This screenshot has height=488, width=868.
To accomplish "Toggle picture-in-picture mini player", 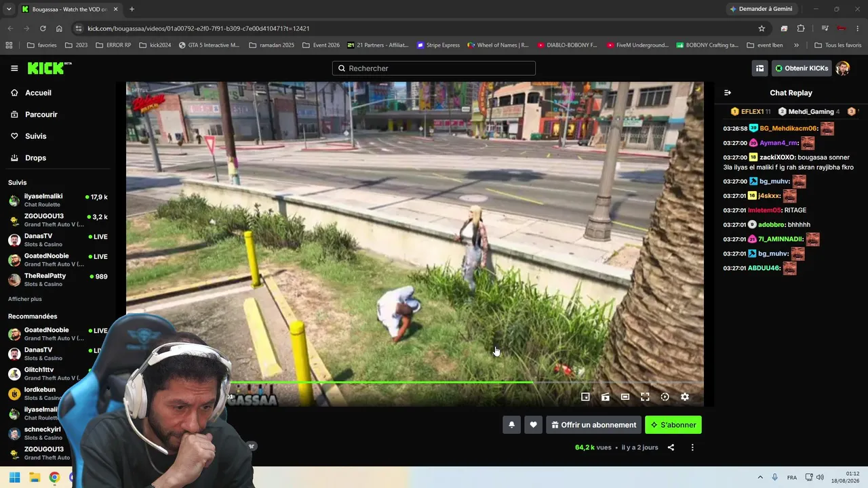I will (585, 397).
